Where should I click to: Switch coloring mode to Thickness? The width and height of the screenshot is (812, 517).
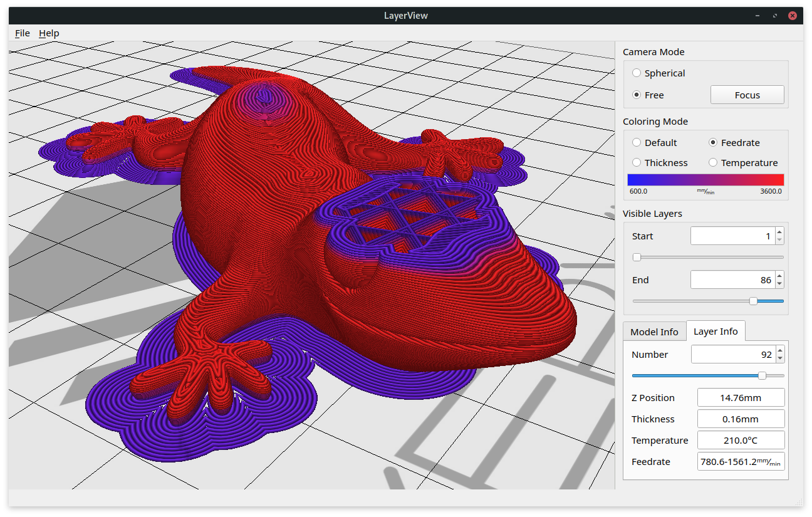[637, 163]
